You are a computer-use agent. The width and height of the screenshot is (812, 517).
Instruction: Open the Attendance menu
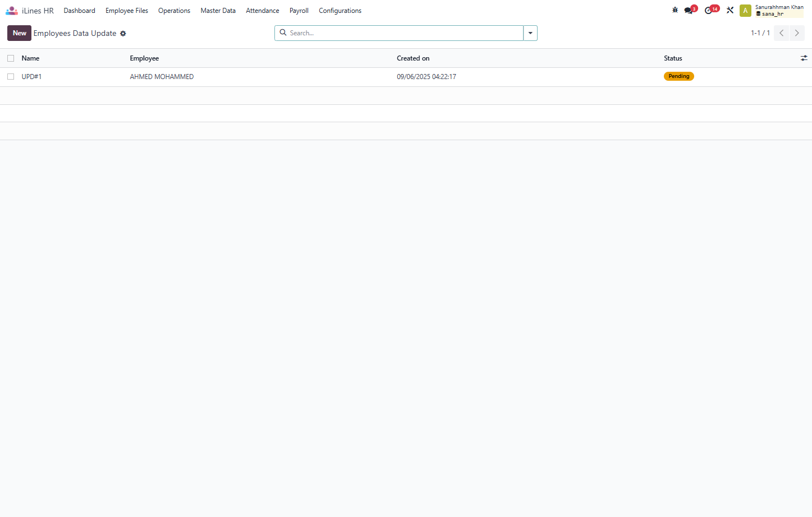coord(263,11)
